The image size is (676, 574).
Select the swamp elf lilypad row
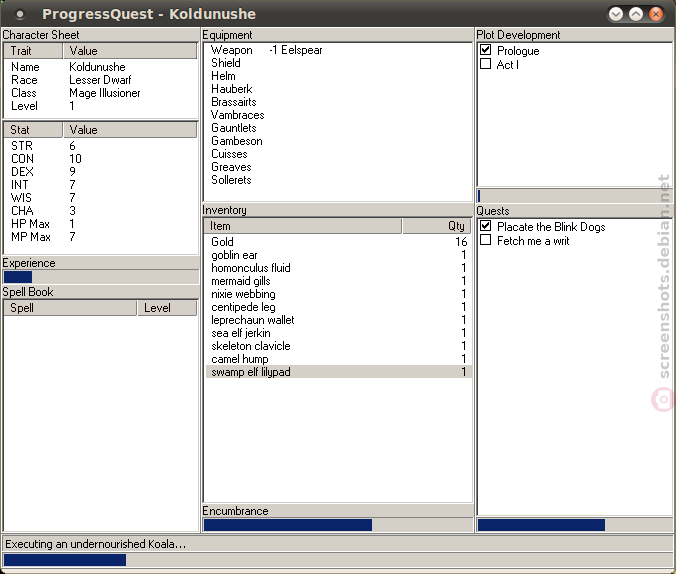(338, 372)
